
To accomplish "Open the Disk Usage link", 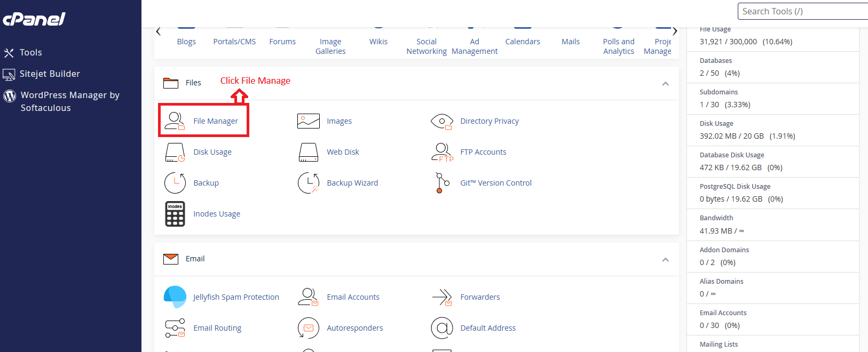I will 212,152.
